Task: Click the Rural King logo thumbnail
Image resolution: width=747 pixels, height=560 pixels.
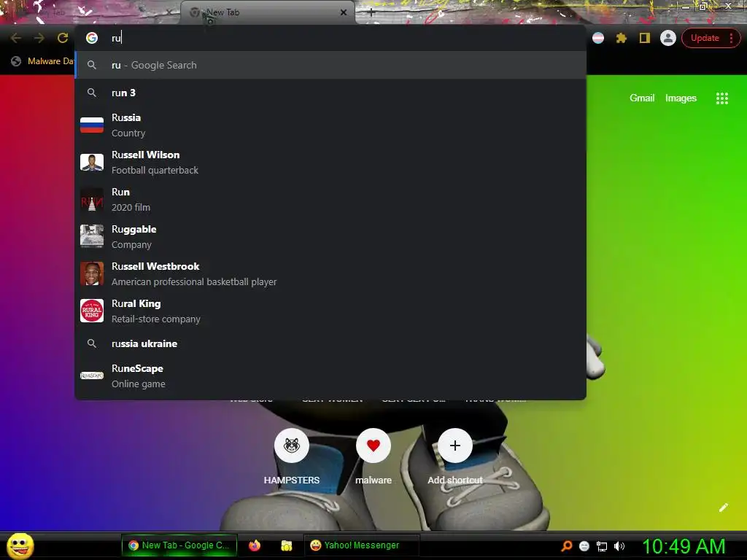Action: [x=92, y=311]
